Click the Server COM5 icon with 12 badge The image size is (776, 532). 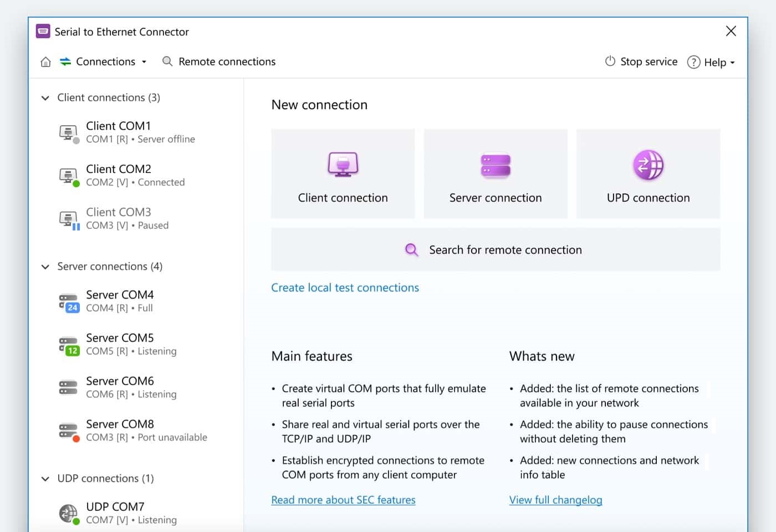(69, 345)
